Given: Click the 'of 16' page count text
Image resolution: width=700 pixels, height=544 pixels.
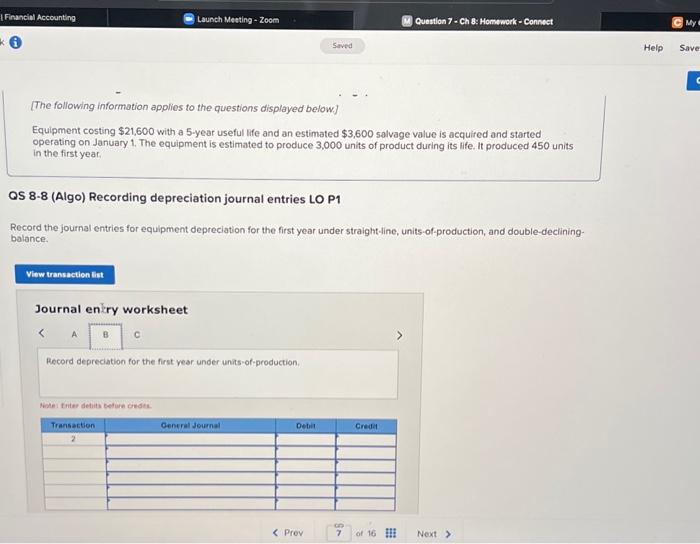Looking at the screenshot, I should (366, 533).
